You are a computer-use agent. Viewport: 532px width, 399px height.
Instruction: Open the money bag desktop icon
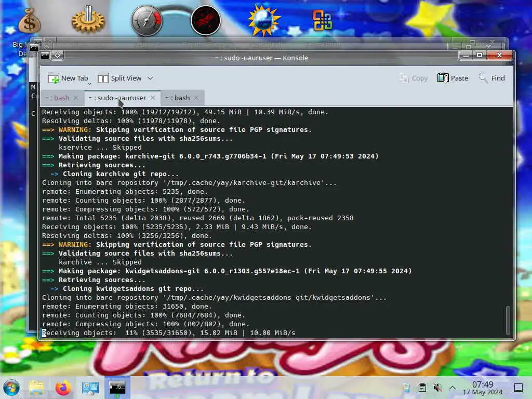point(29,21)
